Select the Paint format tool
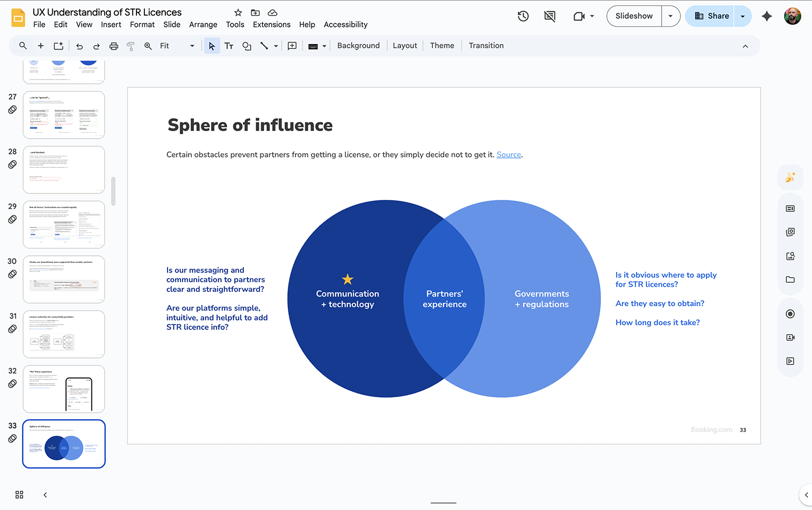This screenshot has height=510, width=812. [x=130, y=46]
